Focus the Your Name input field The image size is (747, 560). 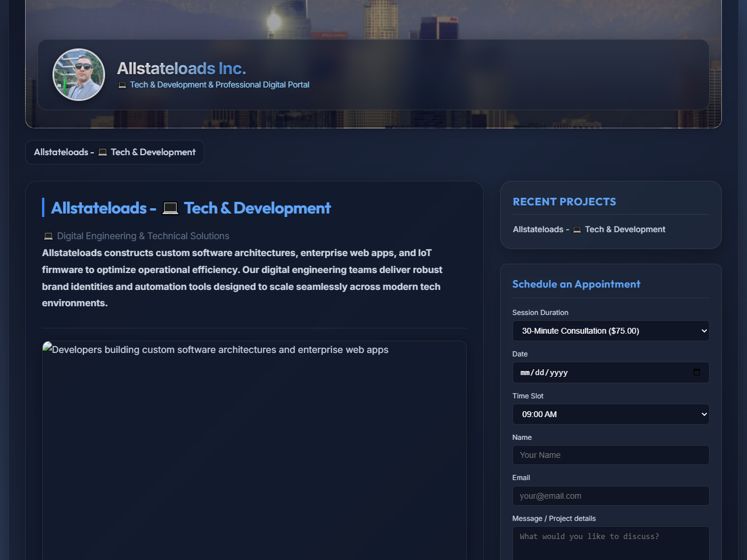coord(611,455)
